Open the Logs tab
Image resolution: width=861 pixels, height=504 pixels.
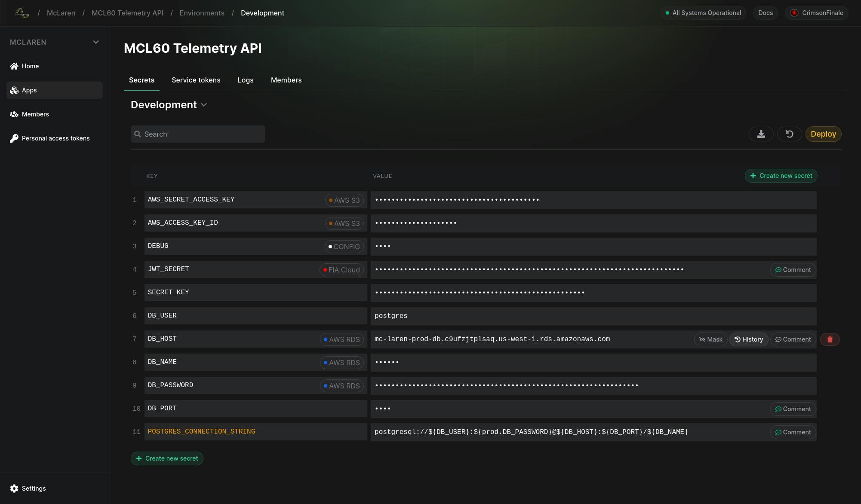point(246,80)
